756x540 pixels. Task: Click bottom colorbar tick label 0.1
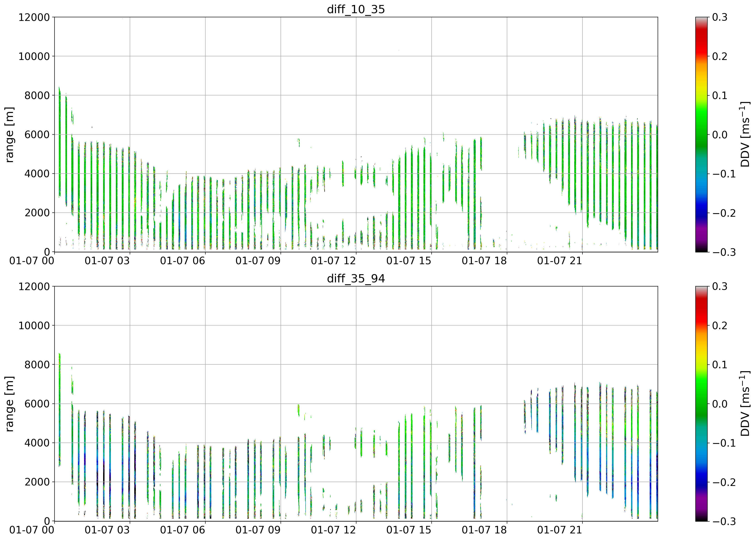[720, 365]
